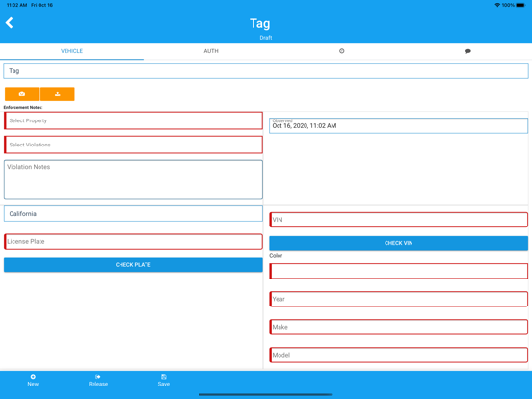Edit the Observed date and time field
Image resolution: width=532 pixels, height=399 pixels.
pos(399,125)
